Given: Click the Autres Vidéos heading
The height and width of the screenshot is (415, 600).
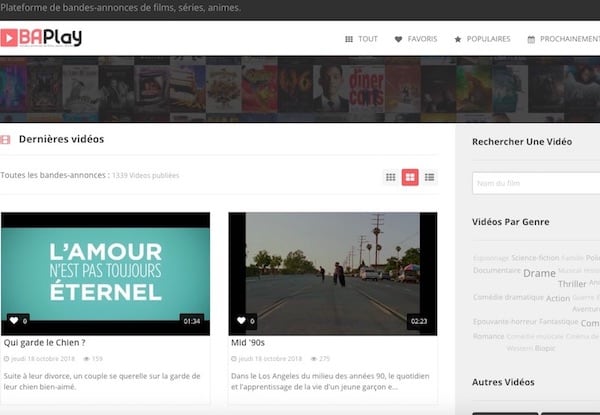Looking at the screenshot, I should coord(503,382).
